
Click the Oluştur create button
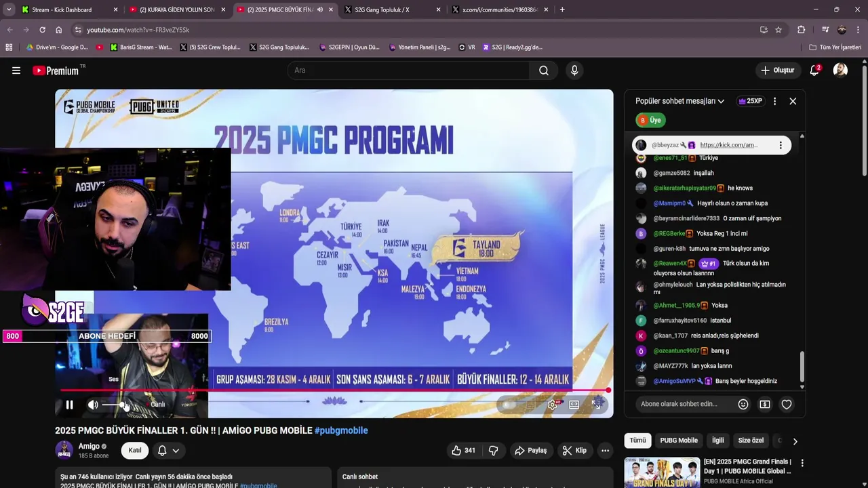click(x=778, y=70)
